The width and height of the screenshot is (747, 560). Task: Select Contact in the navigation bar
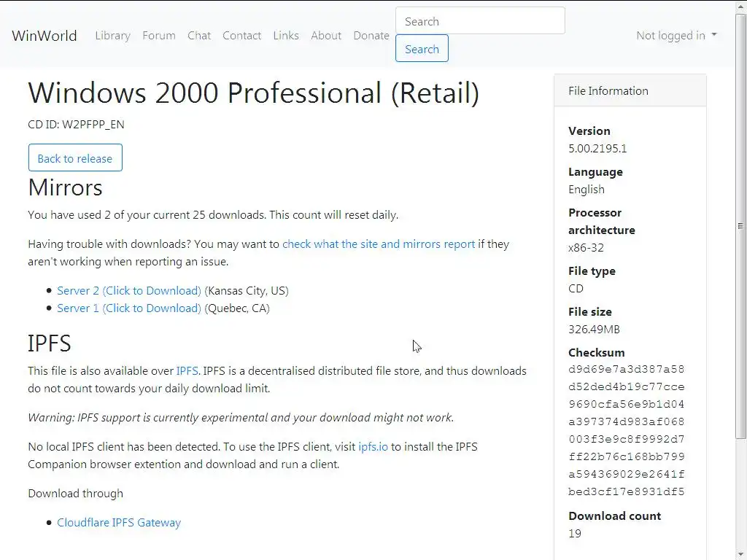(x=242, y=36)
